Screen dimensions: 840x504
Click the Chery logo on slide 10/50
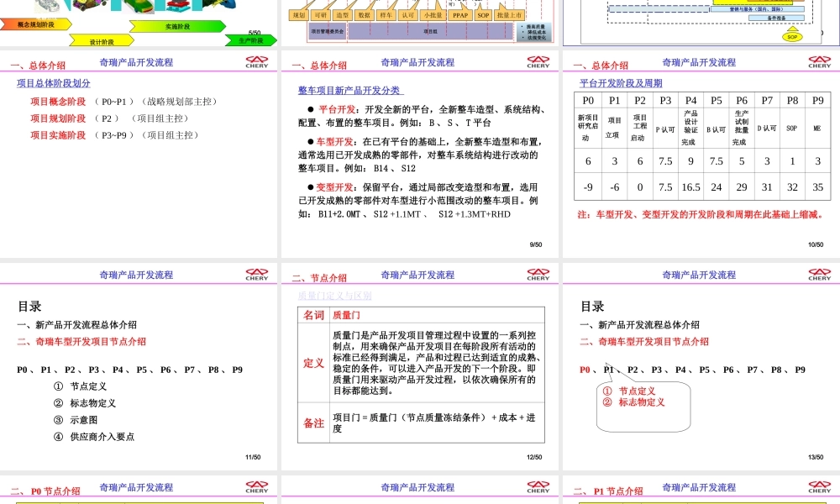click(819, 61)
